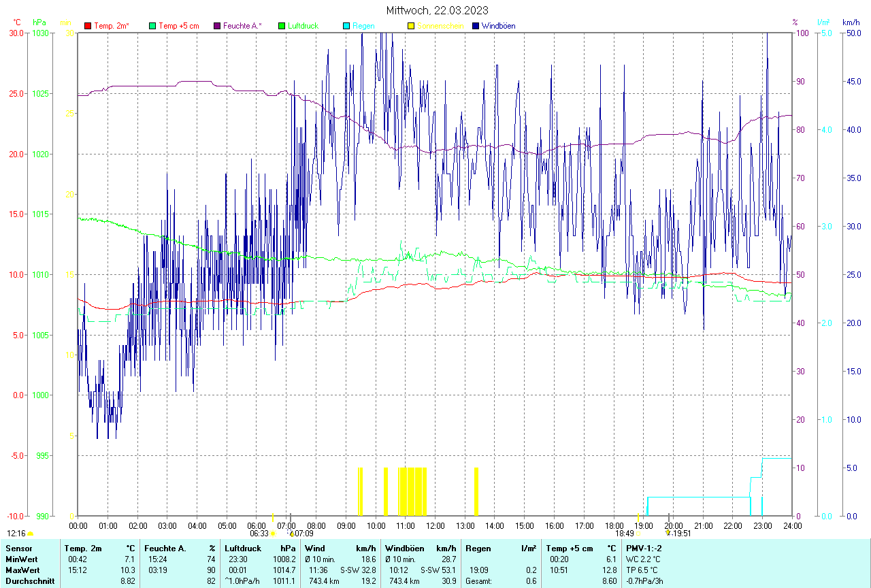Image resolution: width=871 pixels, height=588 pixels.
Task: Click the moon icon next to 12:16
Action: click(30, 534)
